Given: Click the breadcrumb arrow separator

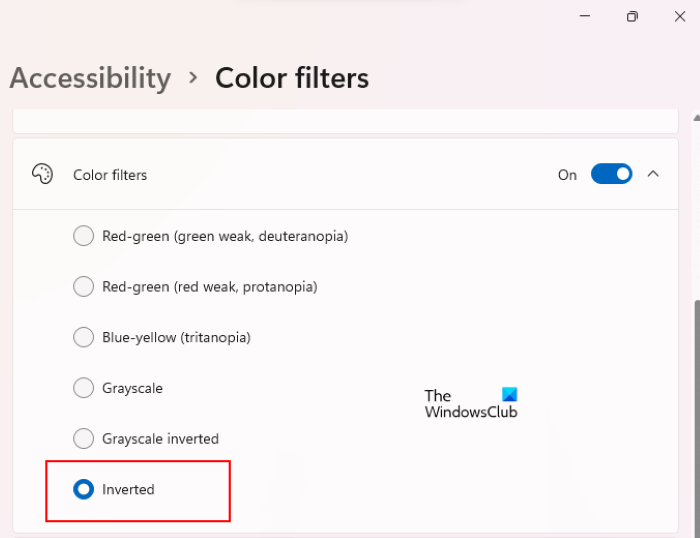Looking at the screenshot, I should pos(193,79).
